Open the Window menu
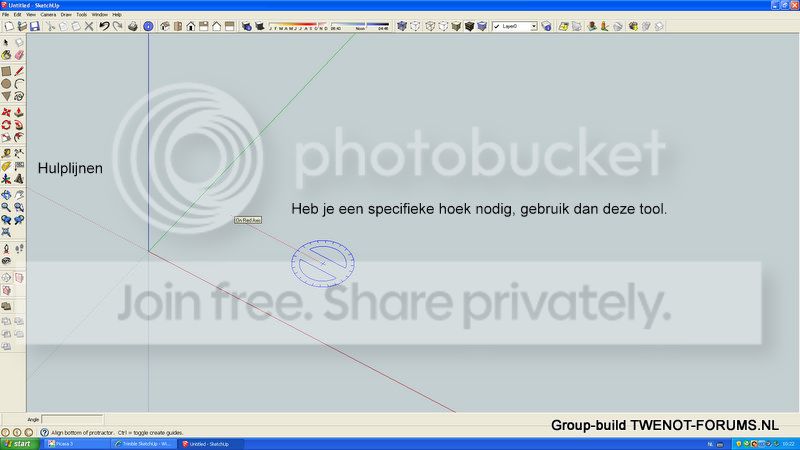The height and width of the screenshot is (450, 800). point(99,15)
